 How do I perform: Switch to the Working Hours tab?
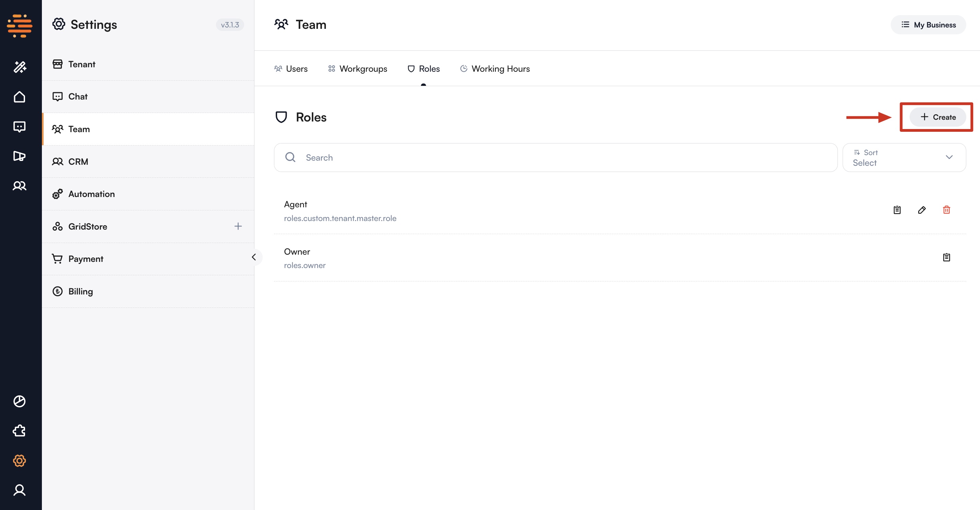click(x=495, y=69)
